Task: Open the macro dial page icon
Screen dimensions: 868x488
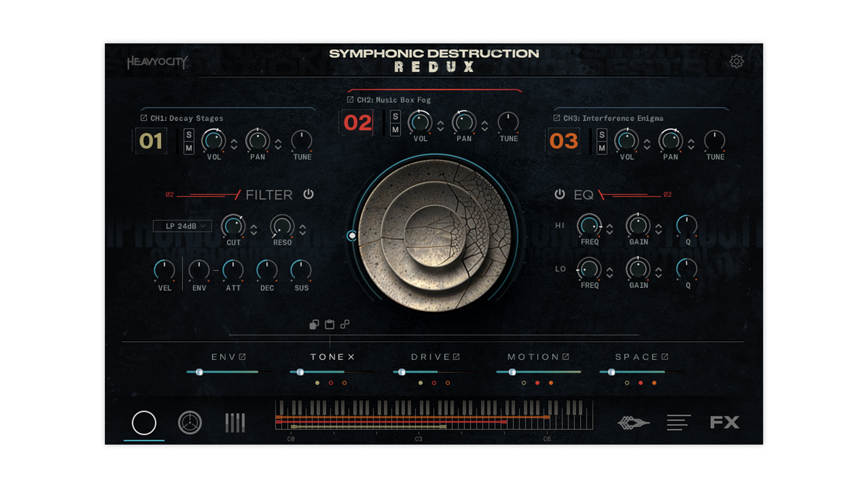Action: pyautogui.click(x=190, y=423)
